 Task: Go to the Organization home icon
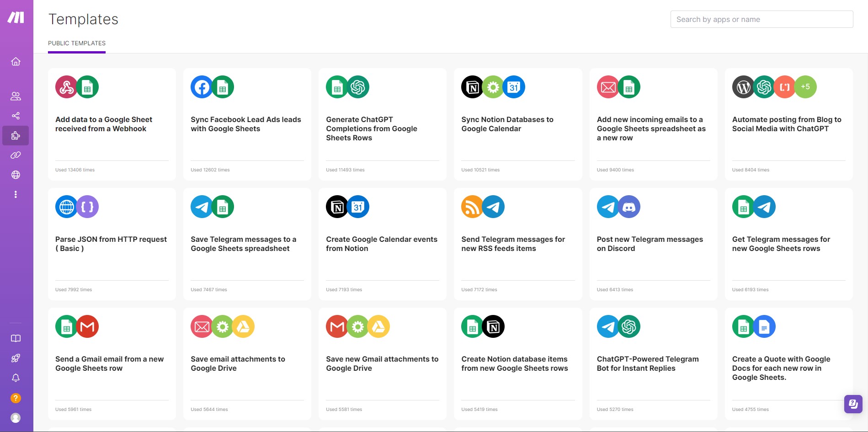point(16,61)
